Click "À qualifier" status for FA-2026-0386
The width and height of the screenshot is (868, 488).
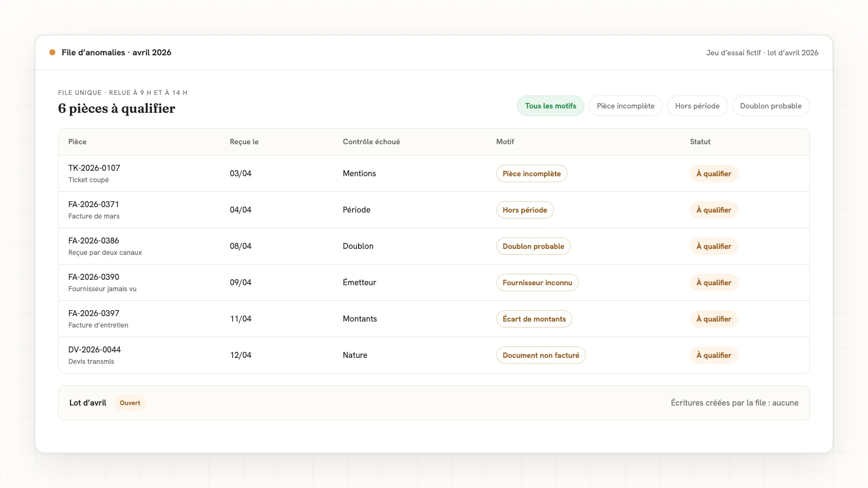click(x=714, y=246)
